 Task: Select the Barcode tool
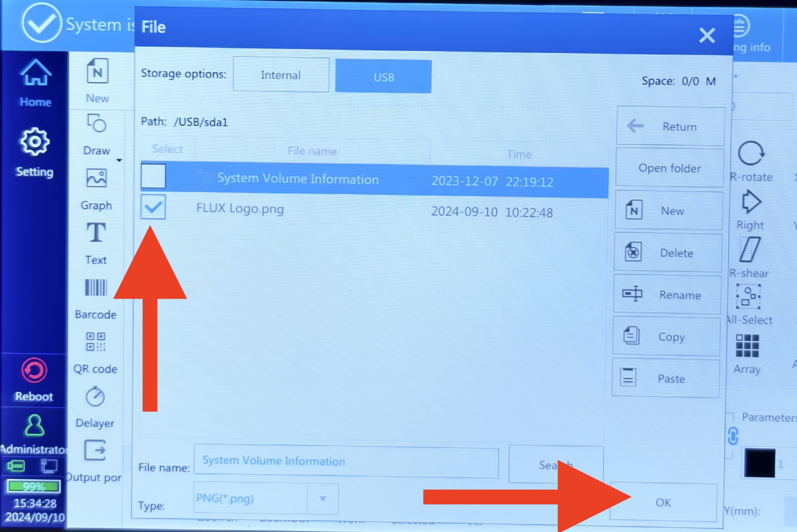pos(96,287)
